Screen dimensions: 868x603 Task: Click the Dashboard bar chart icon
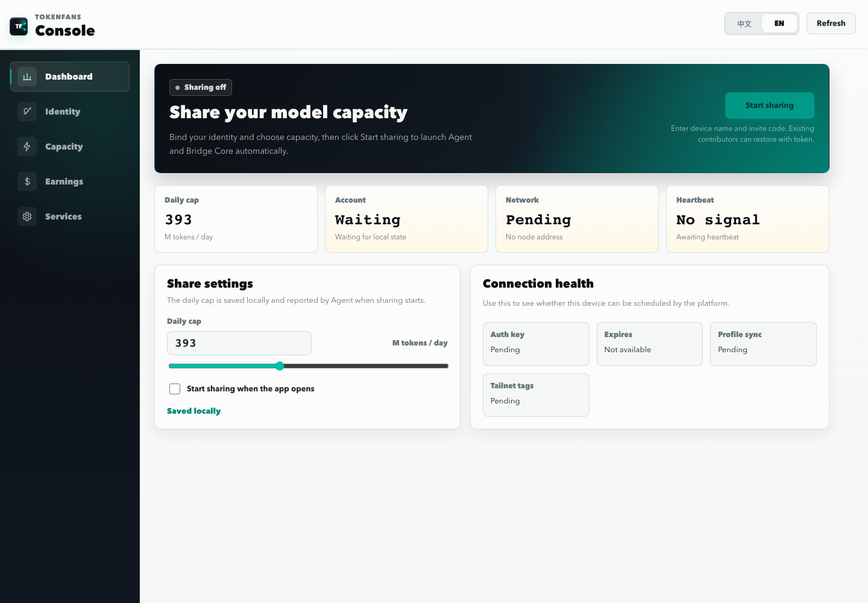[27, 77]
